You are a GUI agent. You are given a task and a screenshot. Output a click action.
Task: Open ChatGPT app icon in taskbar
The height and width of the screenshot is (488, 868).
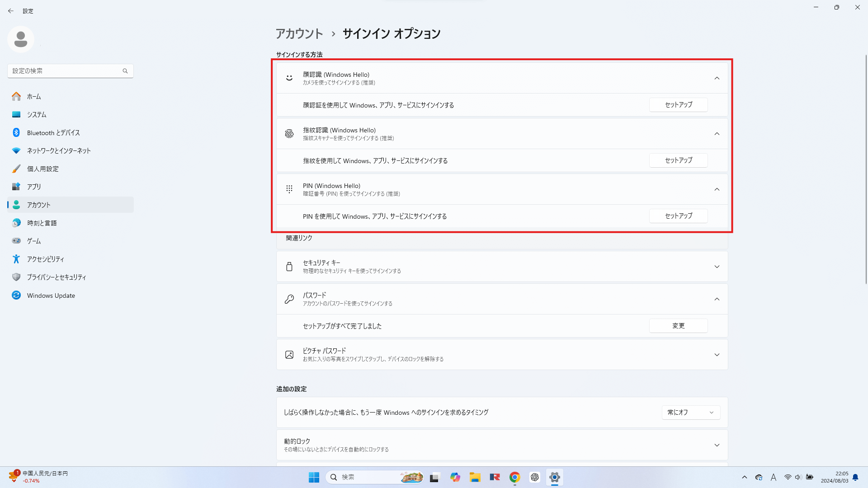(x=534, y=477)
